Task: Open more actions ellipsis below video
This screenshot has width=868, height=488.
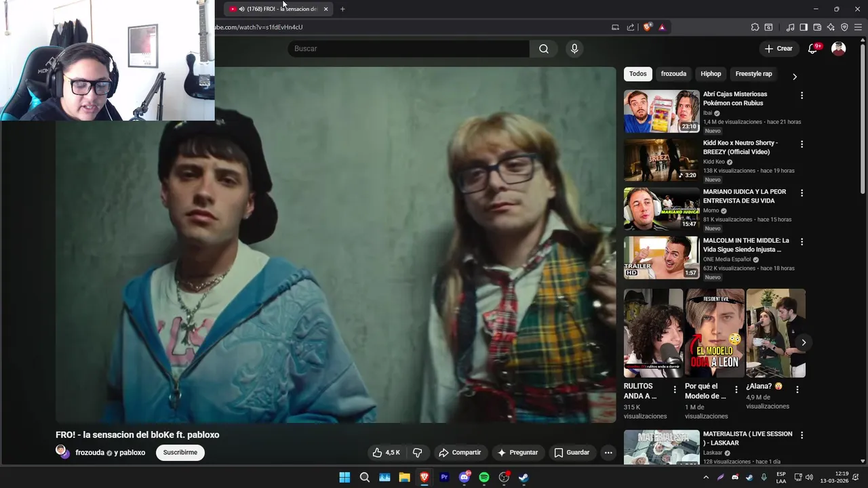Action: tap(608, 453)
